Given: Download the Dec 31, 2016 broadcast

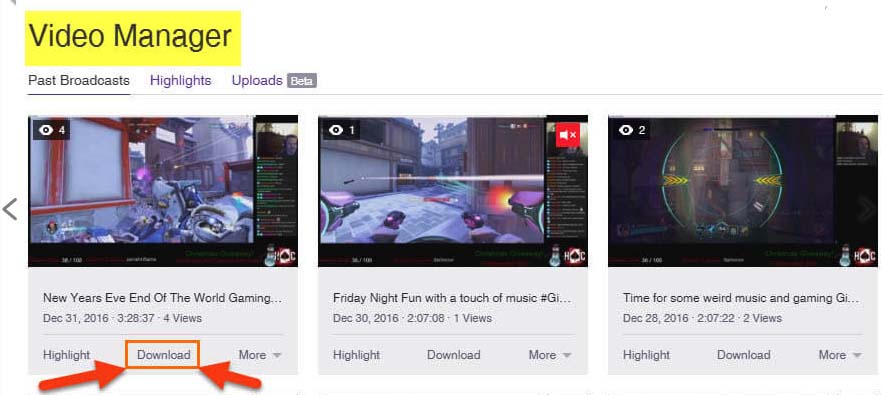Looking at the screenshot, I should coord(163,355).
